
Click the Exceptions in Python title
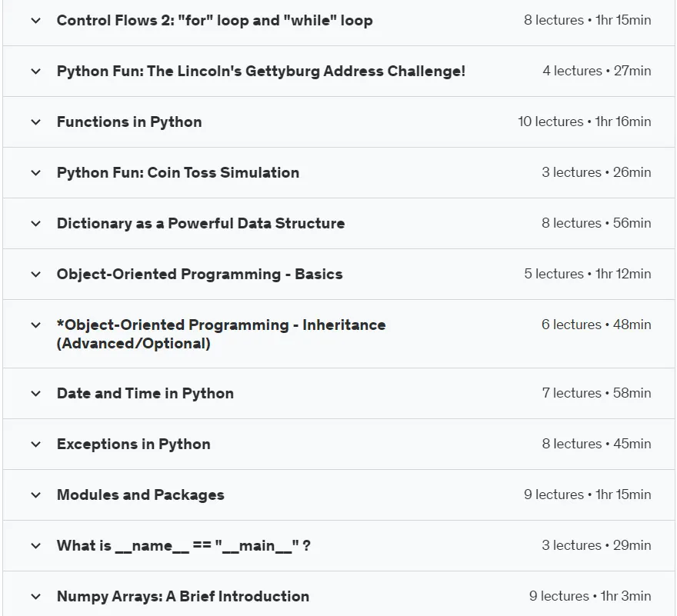coord(133,445)
